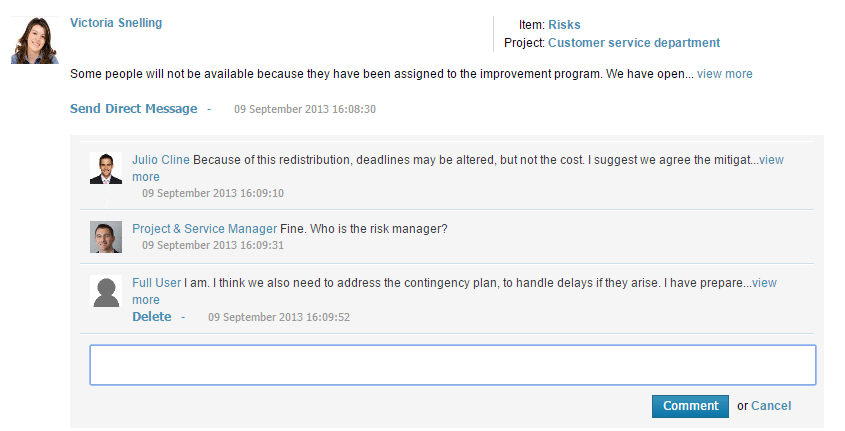
Task: Expand Victoria's post with view more
Action: [x=725, y=74]
